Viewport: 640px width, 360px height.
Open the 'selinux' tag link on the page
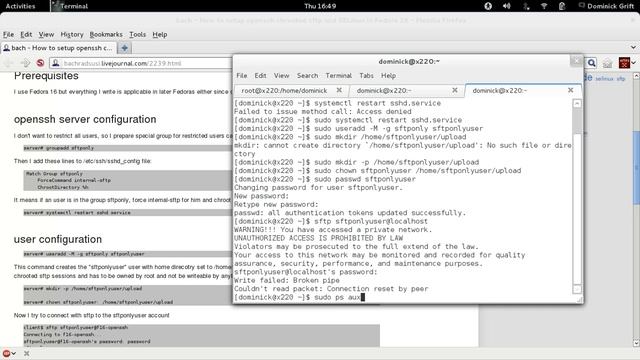(605, 78)
